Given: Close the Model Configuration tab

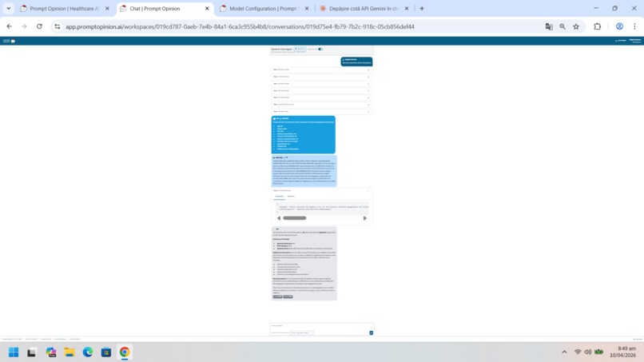Looking at the screenshot, I should click(307, 8).
